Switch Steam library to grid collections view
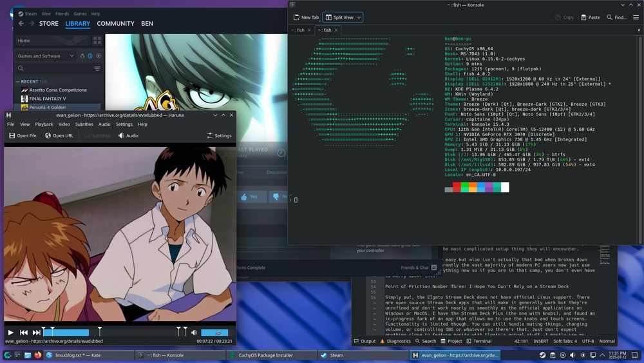644x363 pixels. point(97,40)
